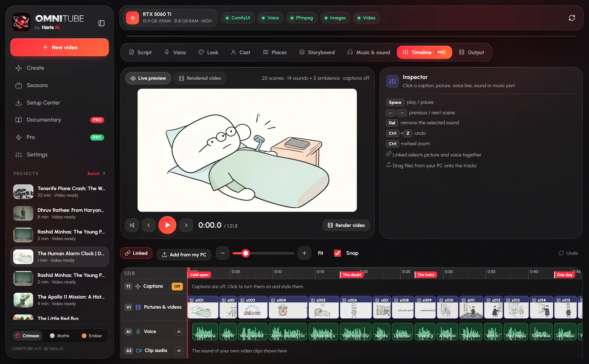This screenshot has width=589, height=364.
Task: Select scene s004 picture clip
Action: [288, 307]
